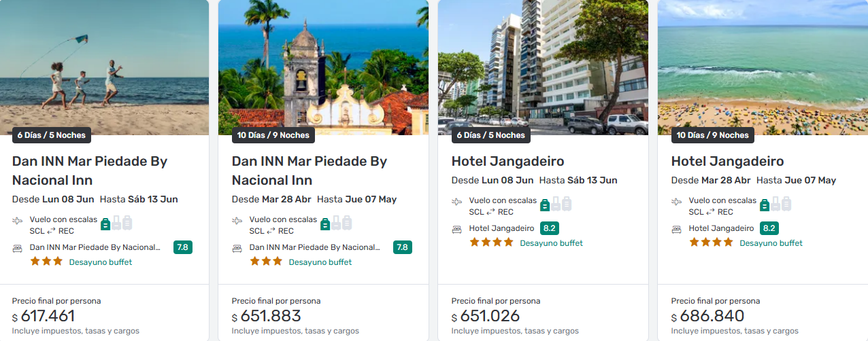The width and height of the screenshot is (868, 341).
Task: Open the Dan INN Mar Piedade title dated Mar 28 Abr
Action: pos(309,170)
